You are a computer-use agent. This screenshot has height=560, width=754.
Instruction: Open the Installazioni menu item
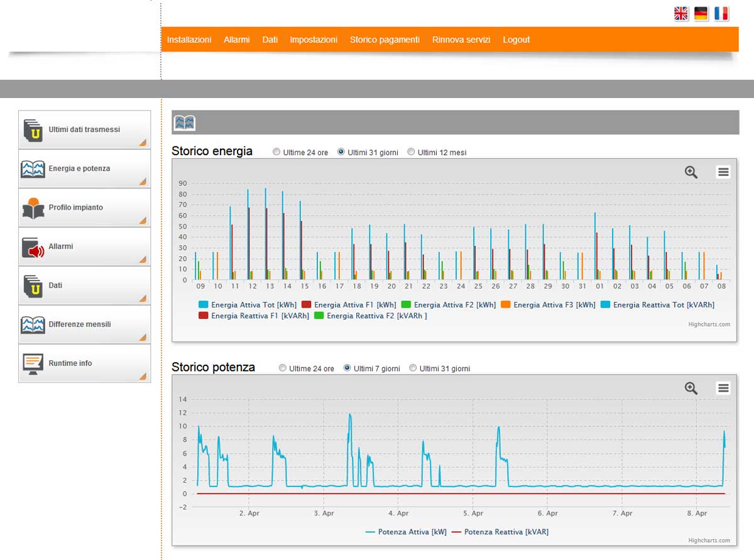189,40
